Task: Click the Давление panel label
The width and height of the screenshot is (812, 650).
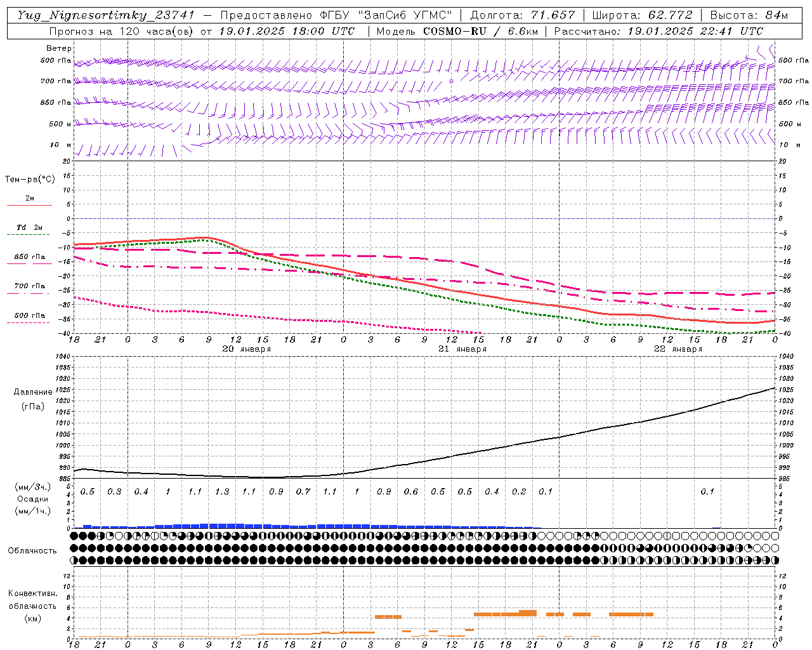Action: [x=33, y=392]
